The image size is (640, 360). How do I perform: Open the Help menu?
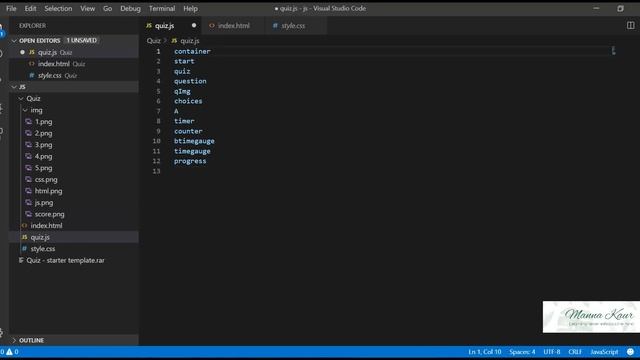pos(190,8)
